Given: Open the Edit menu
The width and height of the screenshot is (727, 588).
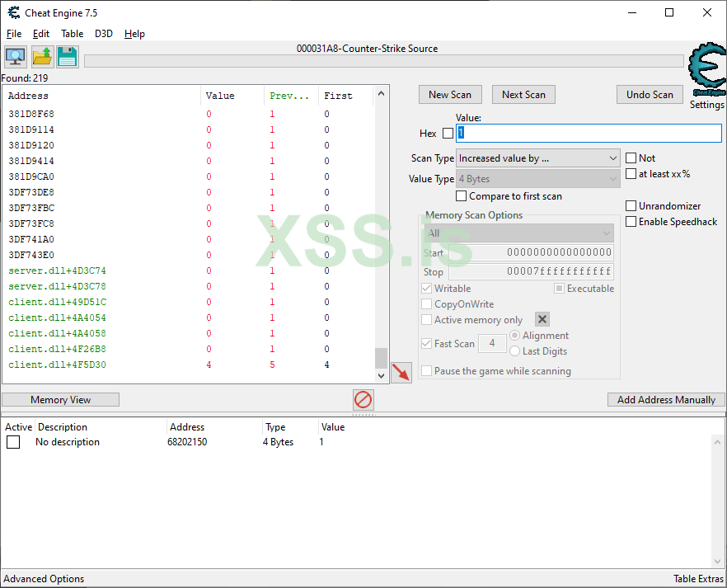Looking at the screenshot, I should coord(41,34).
